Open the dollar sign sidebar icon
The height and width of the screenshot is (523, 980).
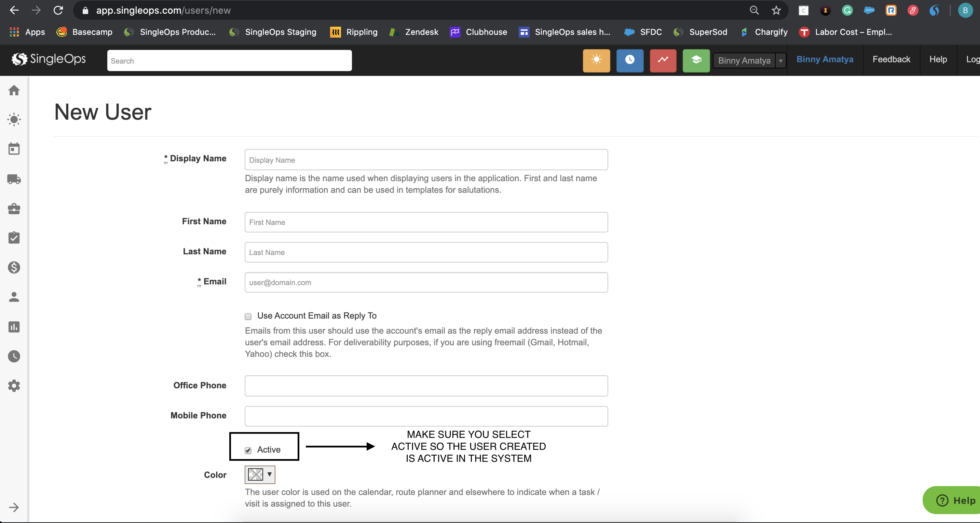[x=14, y=267]
